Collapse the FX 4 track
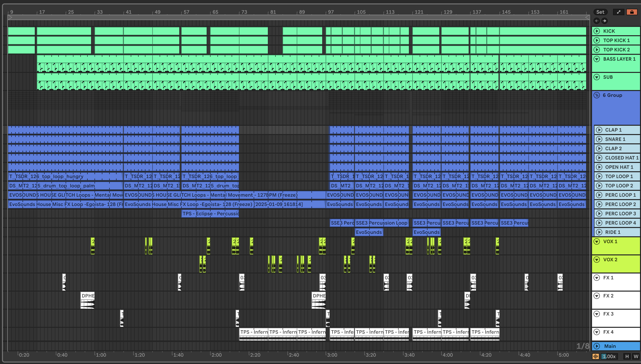Viewport: 641px width, 364px height. (x=597, y=332)
